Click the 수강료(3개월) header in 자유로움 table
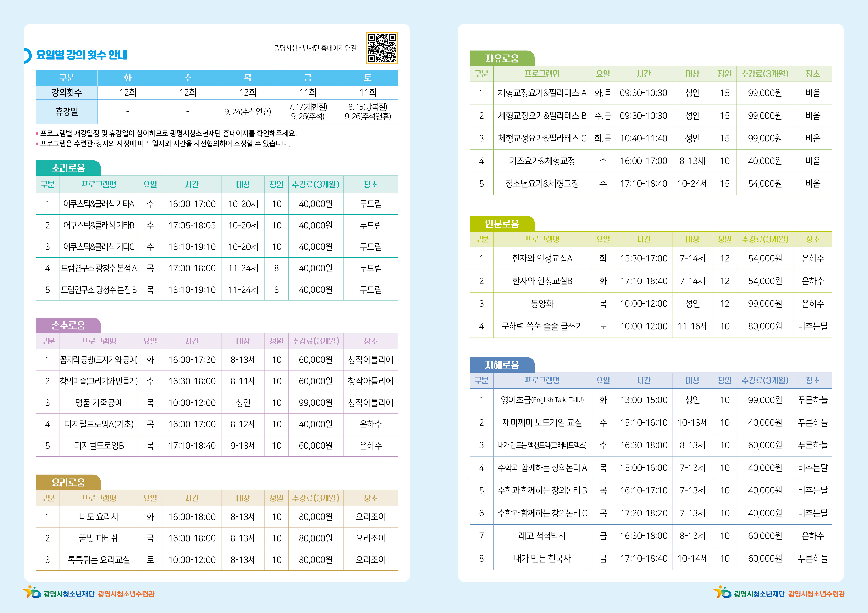 click(765, 74)
